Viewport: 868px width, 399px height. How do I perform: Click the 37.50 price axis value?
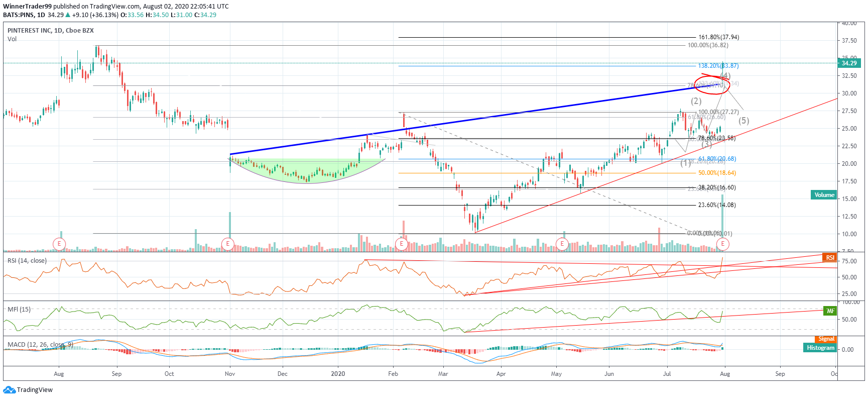(x=849, y=41)
